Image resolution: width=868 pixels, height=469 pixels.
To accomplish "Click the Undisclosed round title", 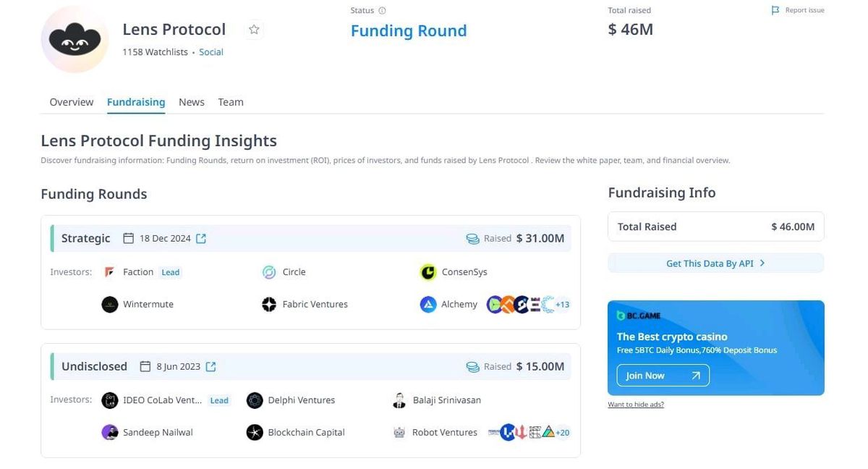I will [94, 366].
